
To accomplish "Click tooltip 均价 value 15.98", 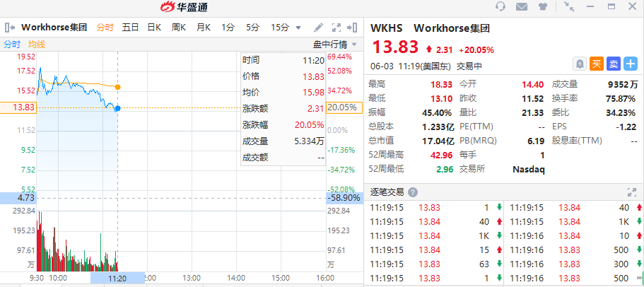I will 313,93.
